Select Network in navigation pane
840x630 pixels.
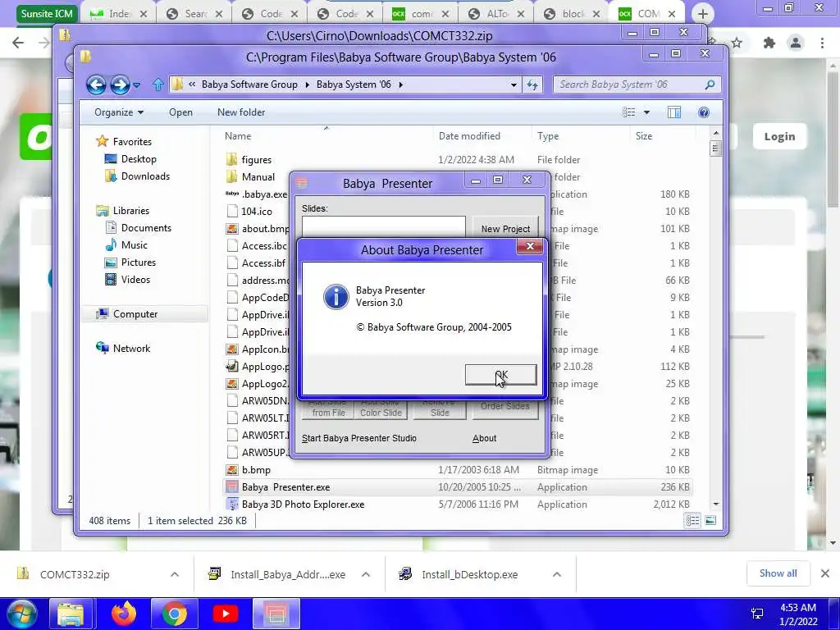point(131,348)
